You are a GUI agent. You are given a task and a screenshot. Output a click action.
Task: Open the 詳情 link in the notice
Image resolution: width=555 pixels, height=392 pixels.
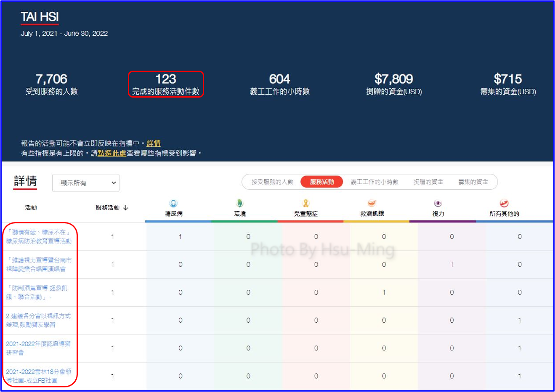click(154, 144)
